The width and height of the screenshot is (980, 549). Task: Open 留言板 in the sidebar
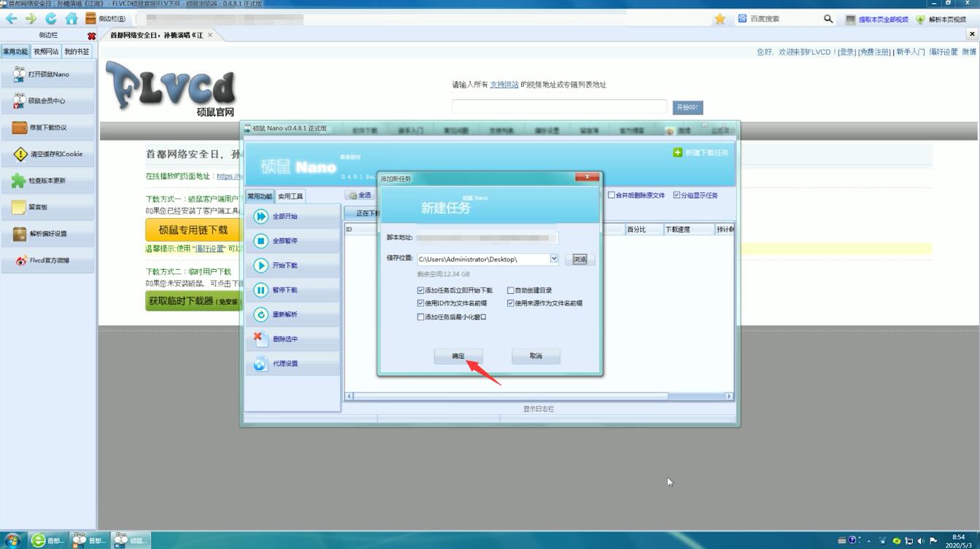click(x=48, y=207)
